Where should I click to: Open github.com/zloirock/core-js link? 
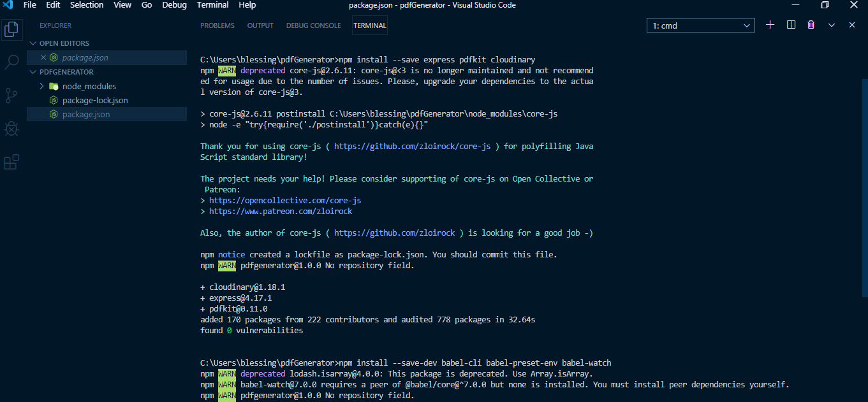413,146
